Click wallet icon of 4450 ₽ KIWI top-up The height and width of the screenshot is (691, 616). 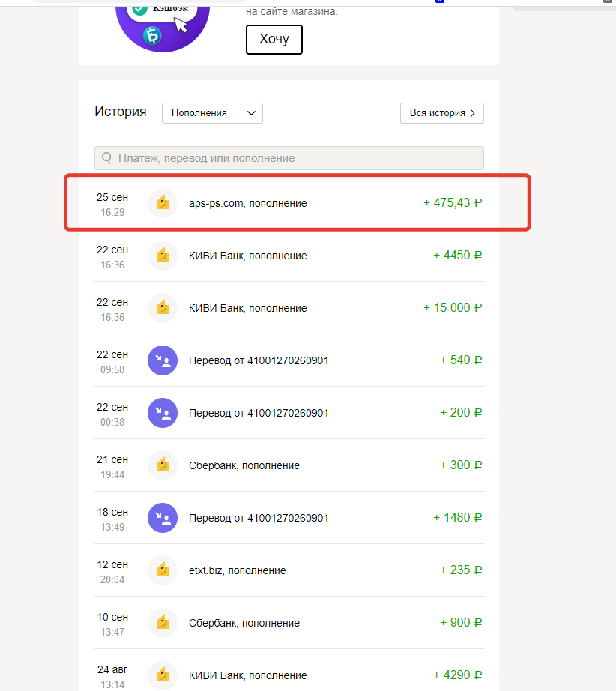pos(163,256)
